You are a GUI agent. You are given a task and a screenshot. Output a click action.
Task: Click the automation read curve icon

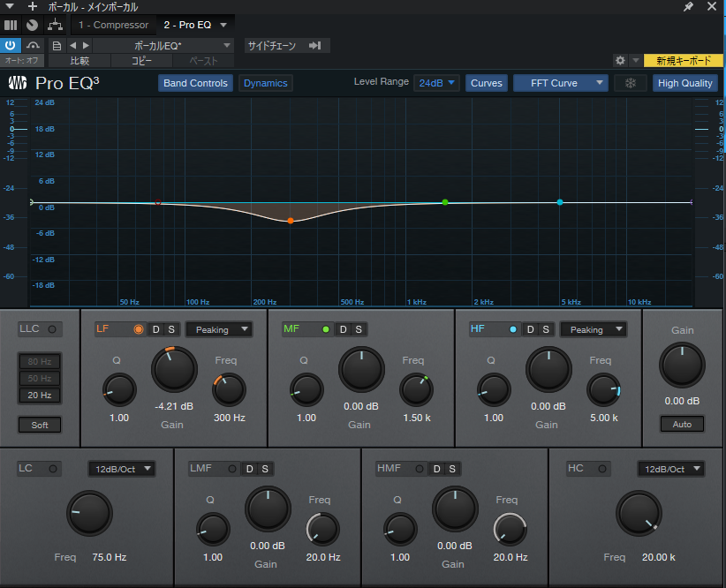(x=33, y=45)
